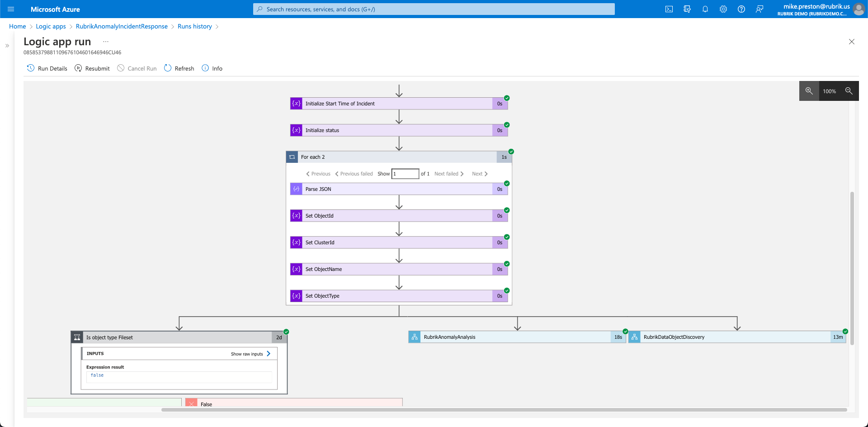Expand the Parse JSON action
This screenshot has width=868, height=427.
click(x=399, y=189)
